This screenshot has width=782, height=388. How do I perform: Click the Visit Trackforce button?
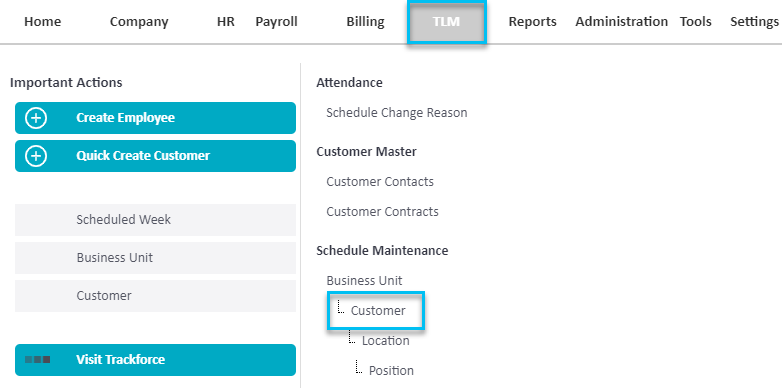coord(155,360)
